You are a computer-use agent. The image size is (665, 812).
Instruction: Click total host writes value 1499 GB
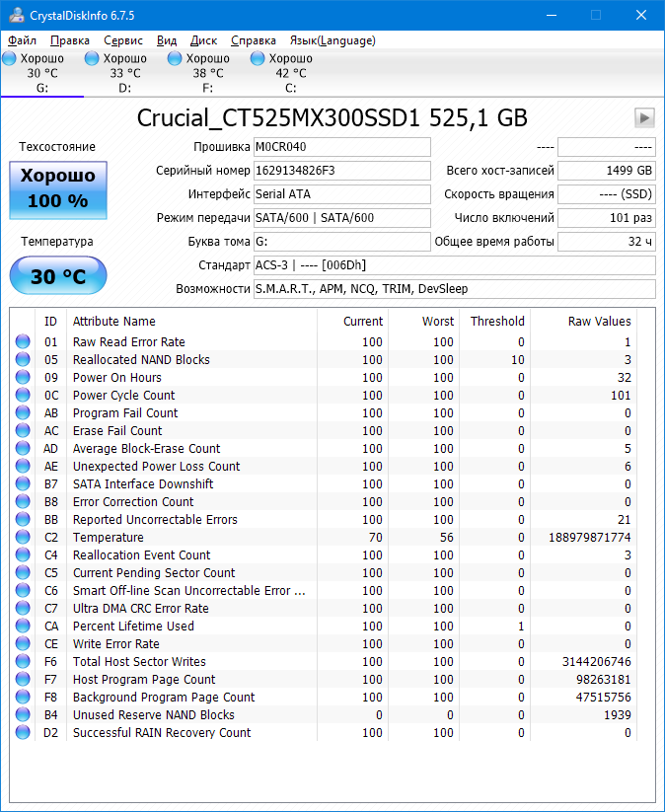click(x=607, y=171)
